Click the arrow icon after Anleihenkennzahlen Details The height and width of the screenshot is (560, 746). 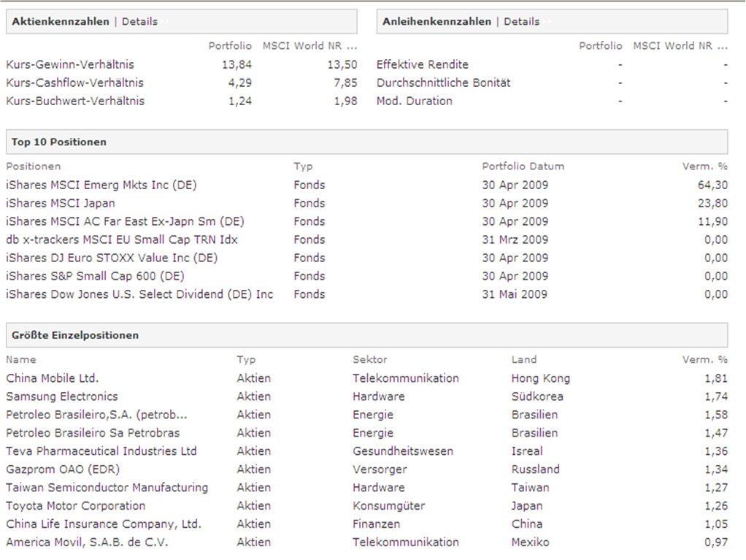[x=549, y=22]
